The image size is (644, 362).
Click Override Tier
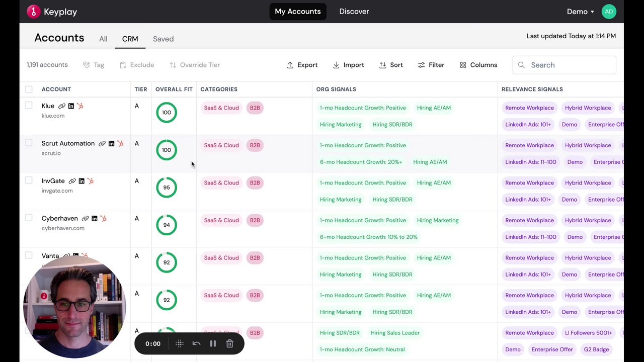pyautogui.click(x=195, y=65)
